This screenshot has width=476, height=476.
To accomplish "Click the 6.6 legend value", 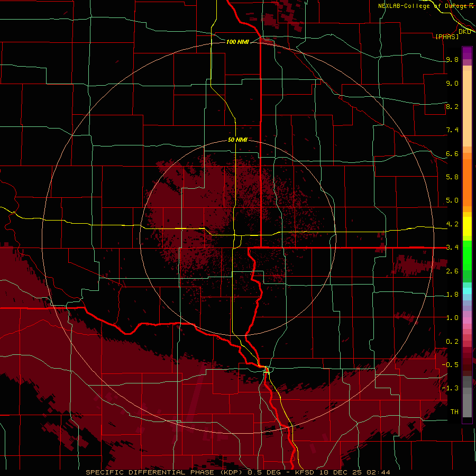I will [452, 153].
